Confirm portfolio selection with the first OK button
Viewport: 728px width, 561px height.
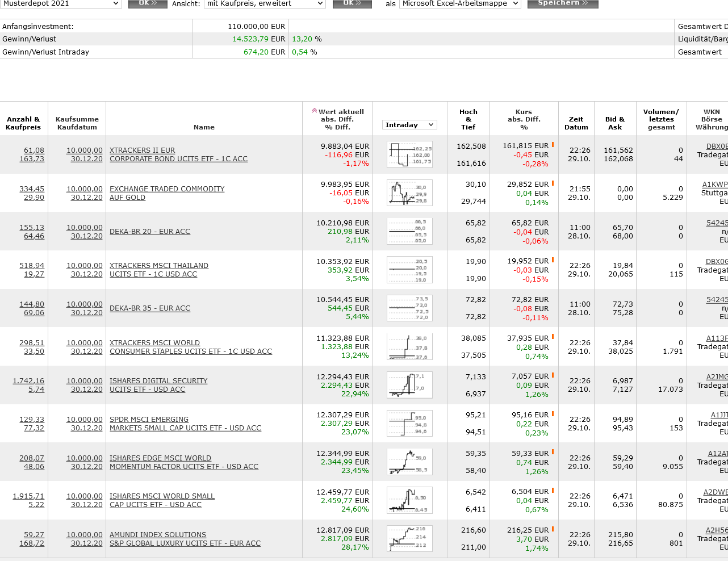click(x=148, y=3)
